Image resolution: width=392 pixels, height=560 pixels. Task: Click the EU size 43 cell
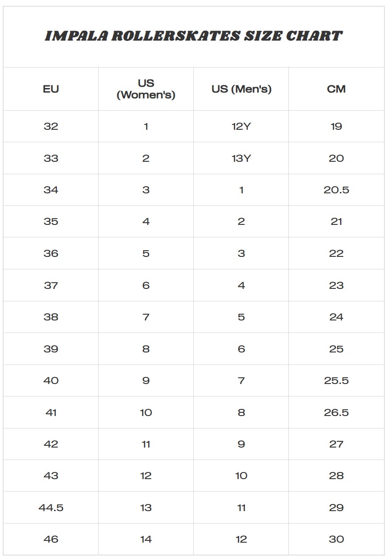(x=51, y=476)
